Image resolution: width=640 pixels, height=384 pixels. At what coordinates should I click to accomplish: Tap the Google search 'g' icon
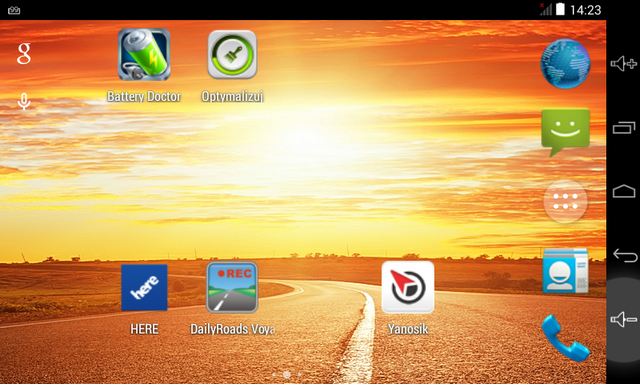pyautogui.click(x=24, y=54)
